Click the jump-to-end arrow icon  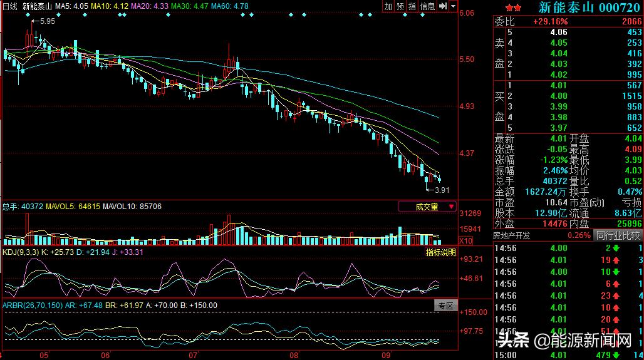coord(443,6)
